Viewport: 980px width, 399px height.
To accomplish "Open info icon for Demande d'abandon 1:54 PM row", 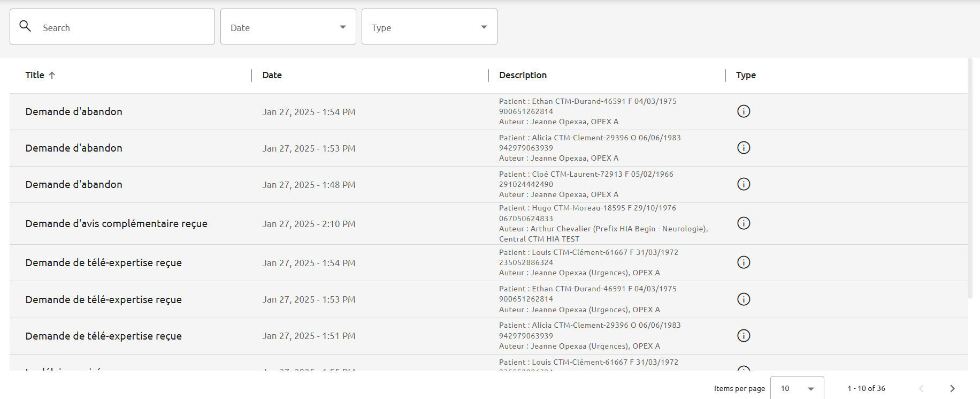I will (x=744, y=111).
